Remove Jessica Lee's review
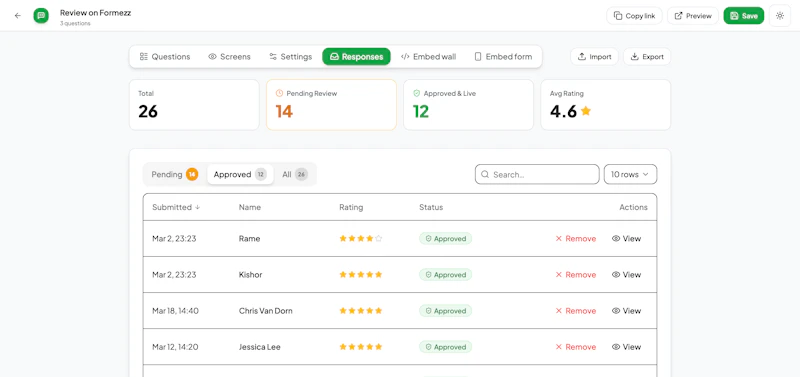The image size is (800, 377). [x=576, y=347]
